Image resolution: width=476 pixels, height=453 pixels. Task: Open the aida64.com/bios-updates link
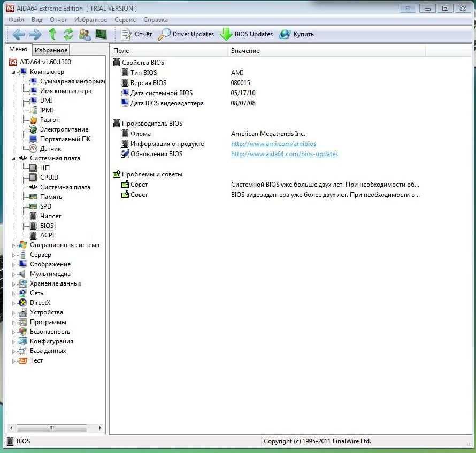tap(285, 154)
